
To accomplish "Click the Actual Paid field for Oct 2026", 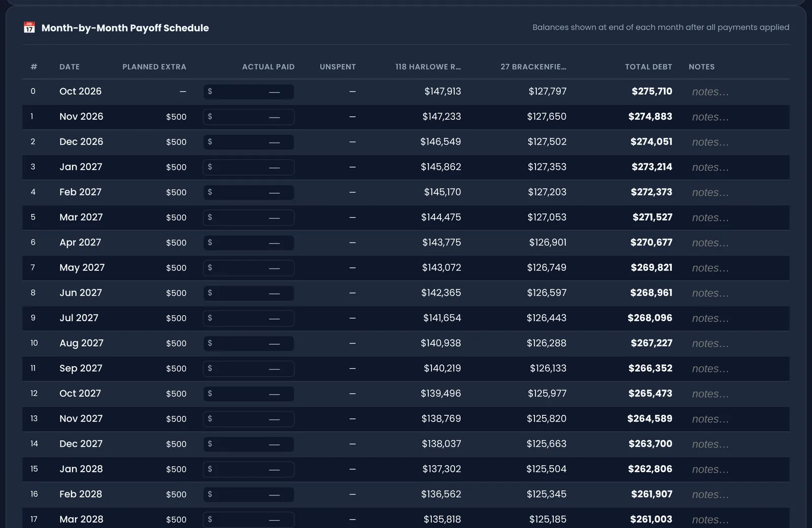I will tap(249, 92).
